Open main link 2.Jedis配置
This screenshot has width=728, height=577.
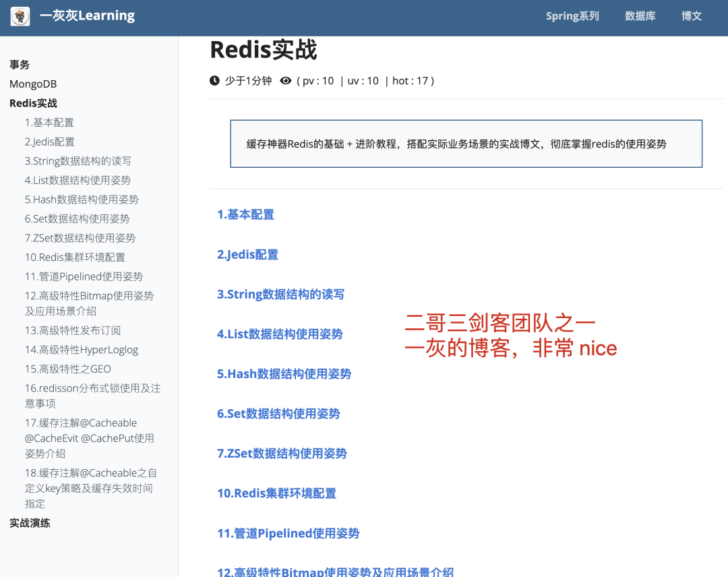tap(247, 254)
